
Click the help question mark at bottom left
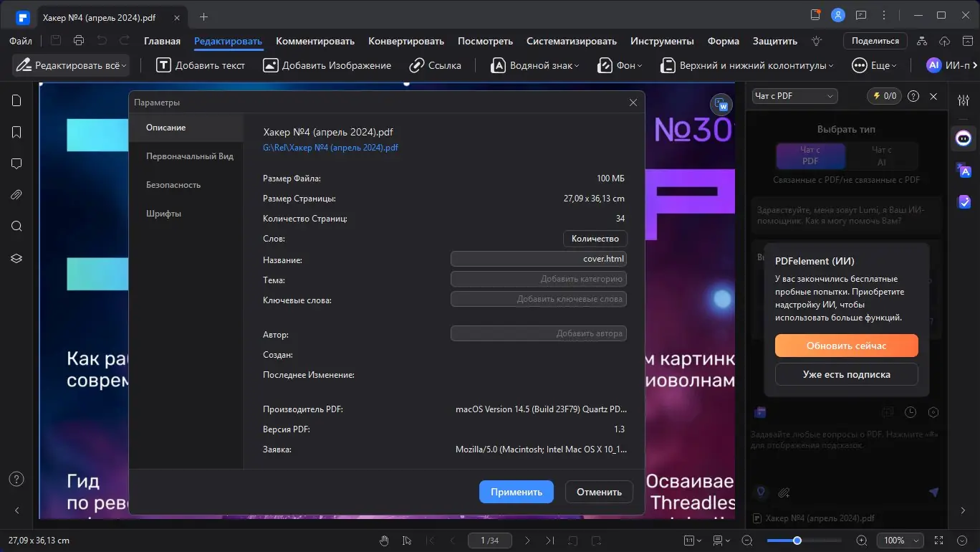tap(16, 479)
